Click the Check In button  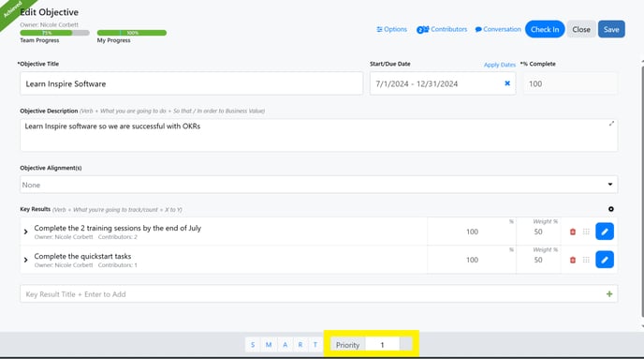(x=545, y=29)
